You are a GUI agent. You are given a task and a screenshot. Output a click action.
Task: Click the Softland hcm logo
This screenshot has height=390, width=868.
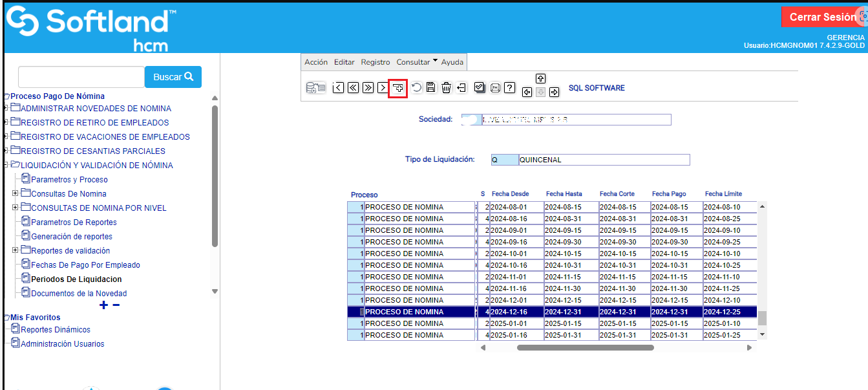coord(90,28)
